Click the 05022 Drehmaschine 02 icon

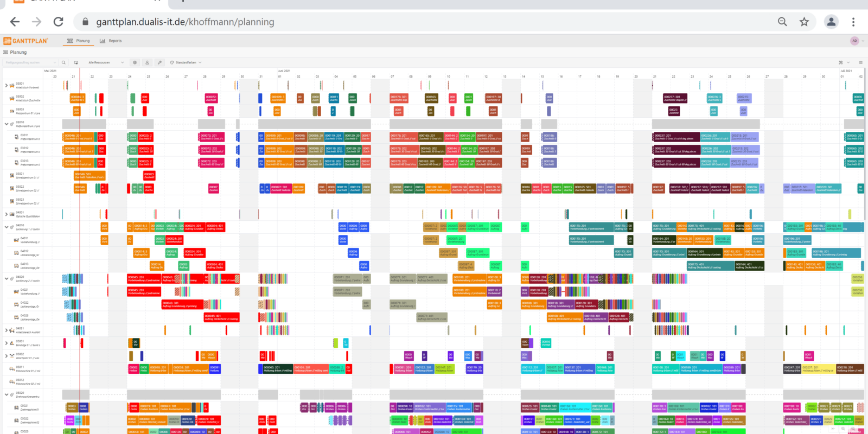click(x=16, y=420)
